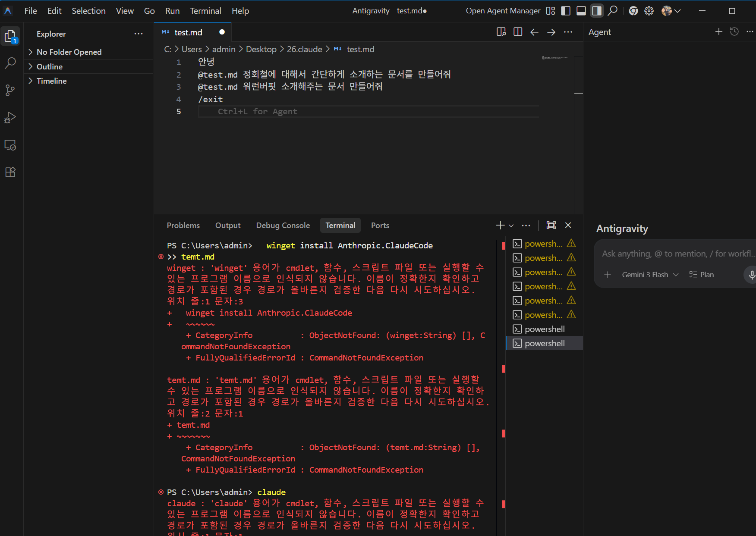This screenshot has width=756, height=536.
Task: Open Agent conversation history
Action: [x=734, y=31]
